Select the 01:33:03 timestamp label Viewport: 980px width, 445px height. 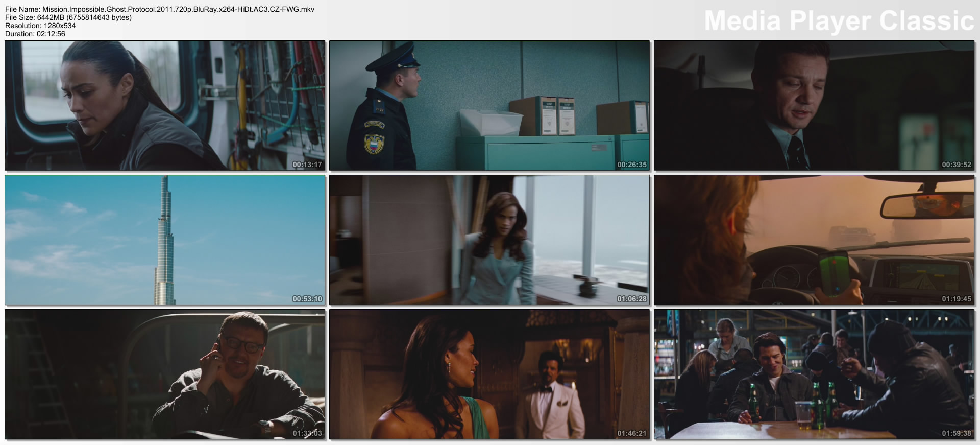pos(307,433)
